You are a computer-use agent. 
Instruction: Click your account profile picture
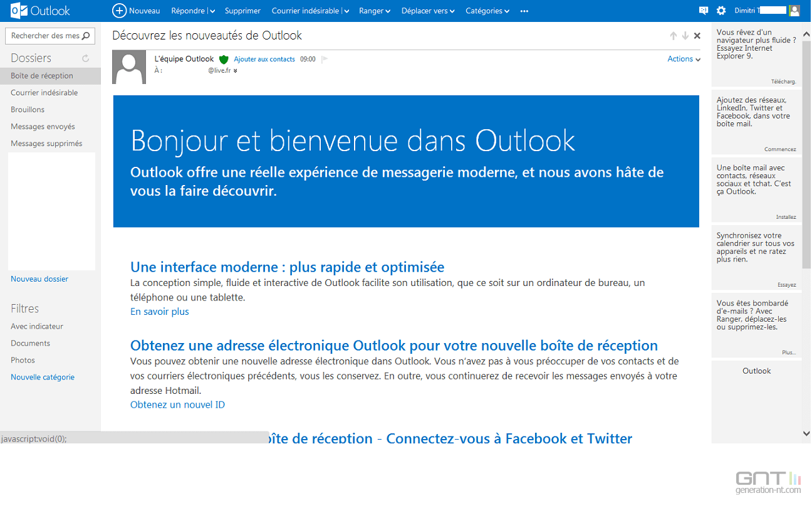pyautogui.click(x=794, y=10)
